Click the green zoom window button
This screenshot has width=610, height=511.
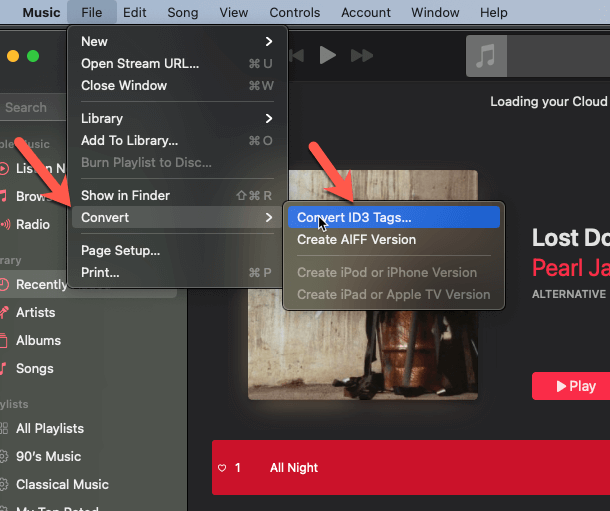coord(33,56)
